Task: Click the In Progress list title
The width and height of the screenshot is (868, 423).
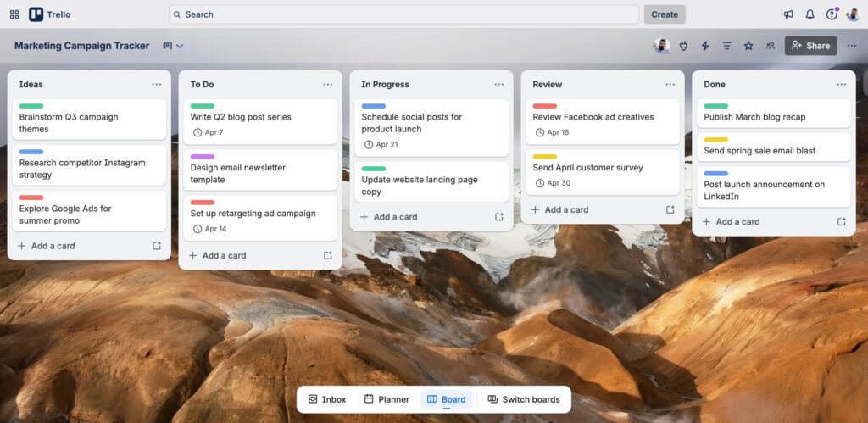Action: coord(386,84)
